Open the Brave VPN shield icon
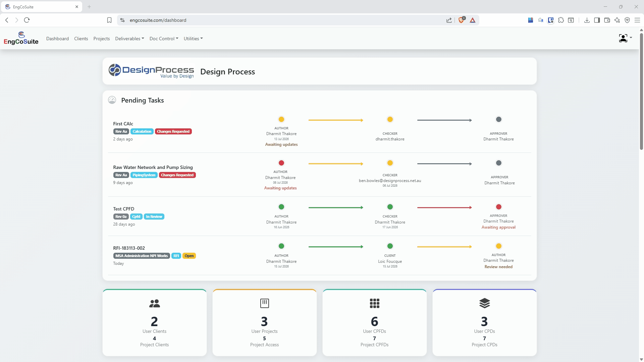644x362 pixels. (x=627, y=20)
